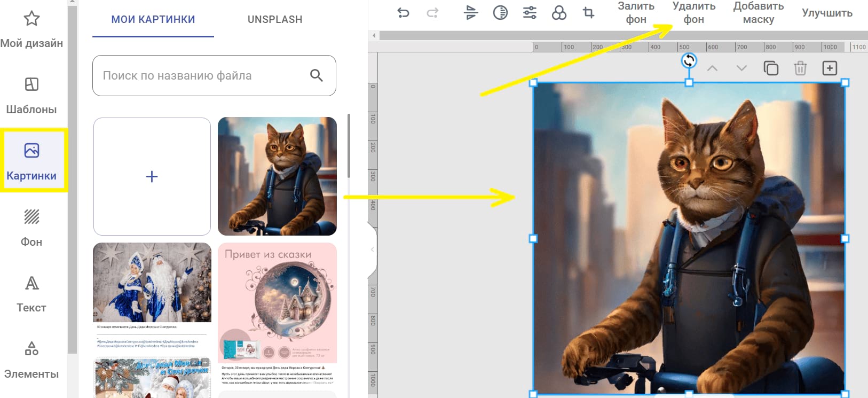The image size is (868, 398).
Task: Click the add-page plus square icon
Action: (830, 68)
